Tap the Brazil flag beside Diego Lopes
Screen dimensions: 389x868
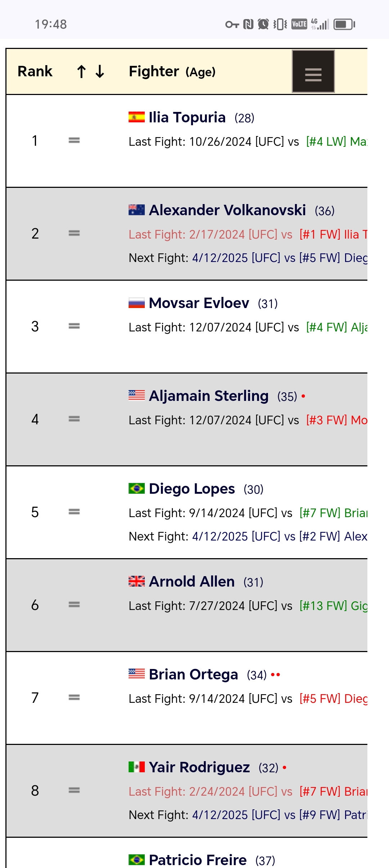(x=137, y=488)
